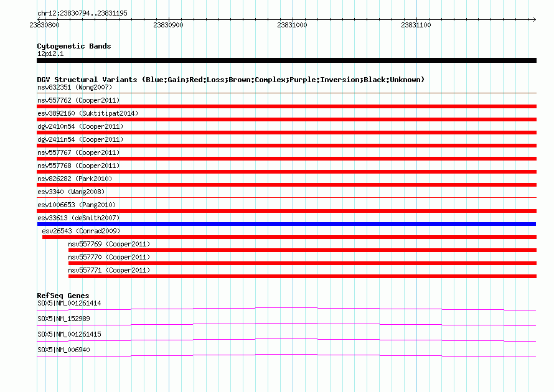Open gene SOX5|NM_006940
Viewport: 554px width, 392px height.
63,350
